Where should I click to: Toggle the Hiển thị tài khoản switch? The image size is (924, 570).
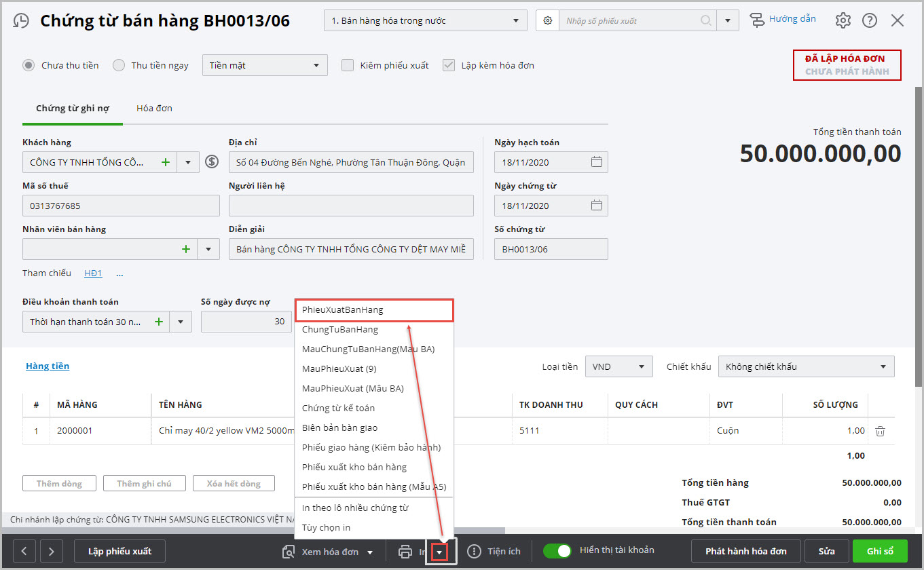tap(557, 551)
